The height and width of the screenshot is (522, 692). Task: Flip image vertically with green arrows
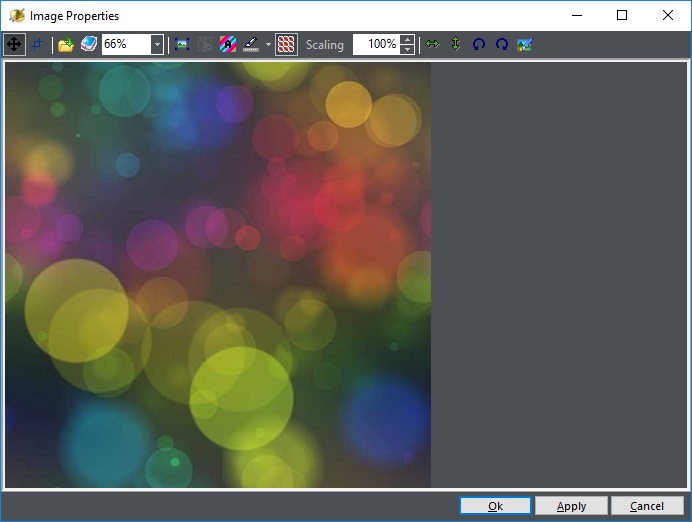pyautogui.click(x=455, y=44)
